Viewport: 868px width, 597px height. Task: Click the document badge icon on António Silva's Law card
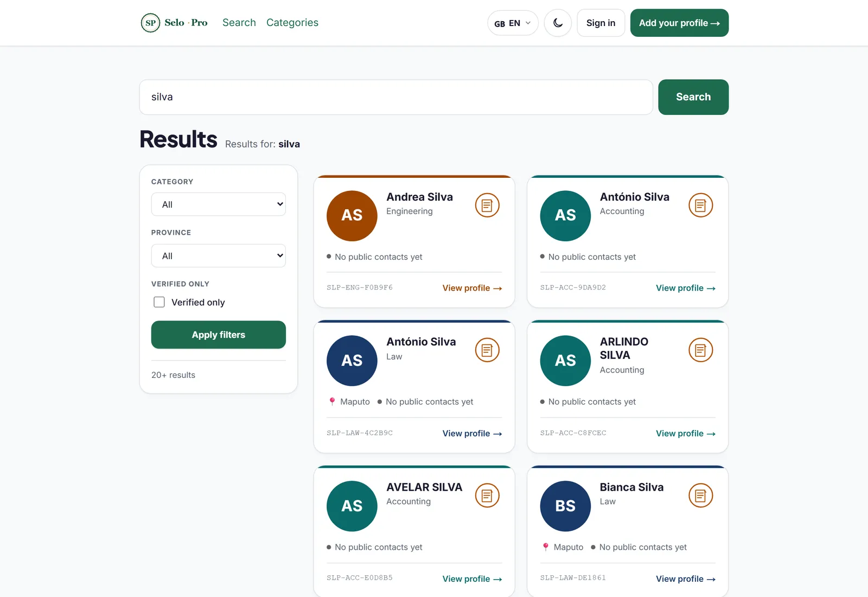click(x=487, y=350)
